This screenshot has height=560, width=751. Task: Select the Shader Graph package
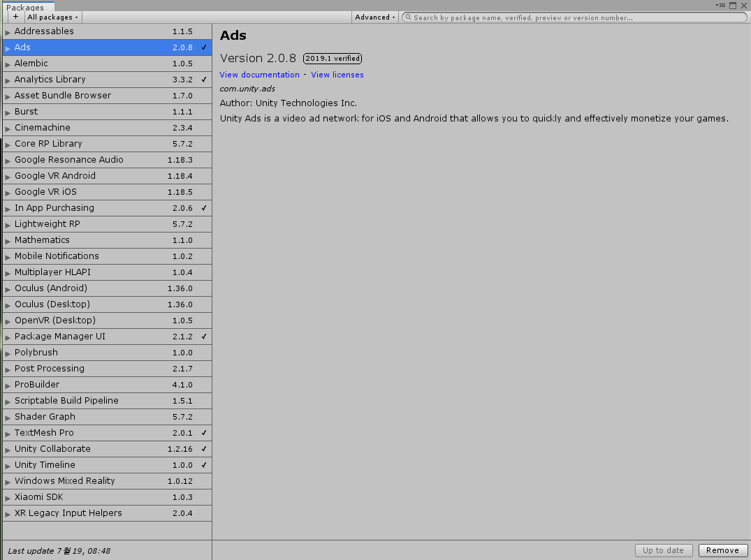click(108, 416)
